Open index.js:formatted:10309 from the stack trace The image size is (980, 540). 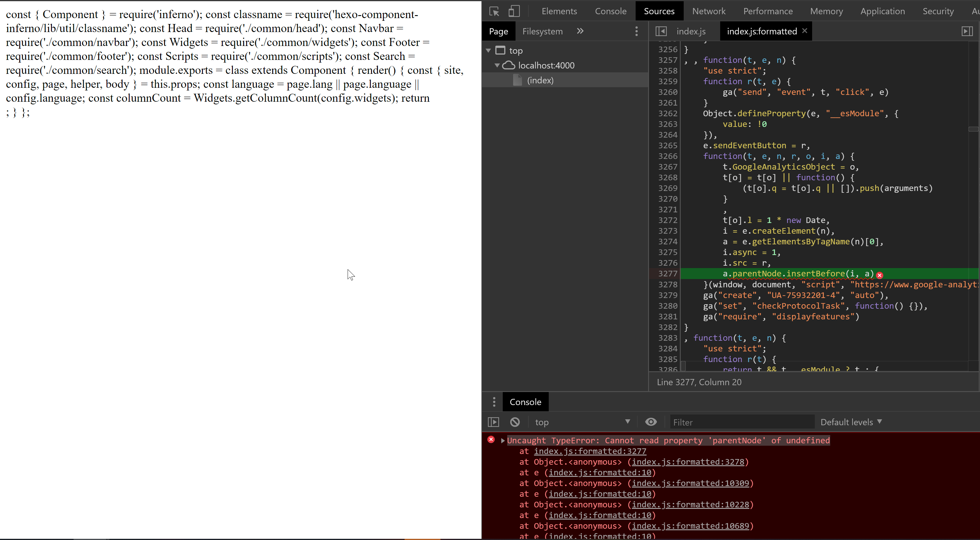pyautogui.click(x=690, y=483)
